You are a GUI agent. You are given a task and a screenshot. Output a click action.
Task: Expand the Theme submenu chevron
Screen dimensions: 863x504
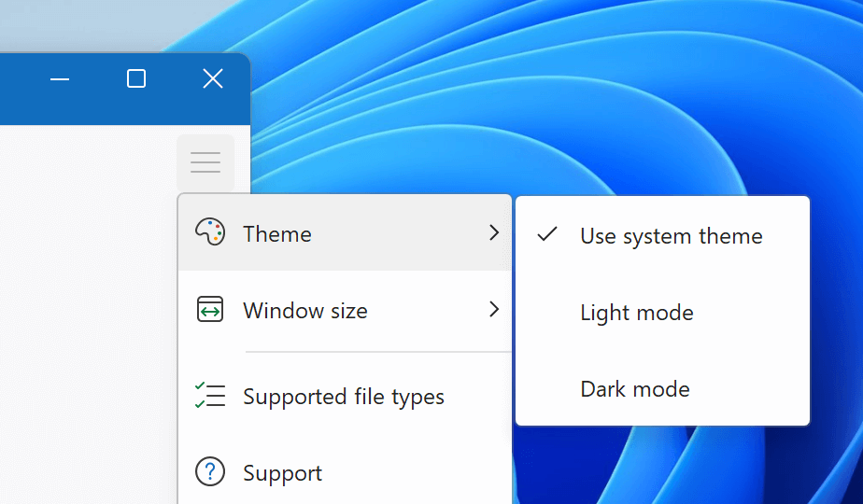click(x=494, y=232)
